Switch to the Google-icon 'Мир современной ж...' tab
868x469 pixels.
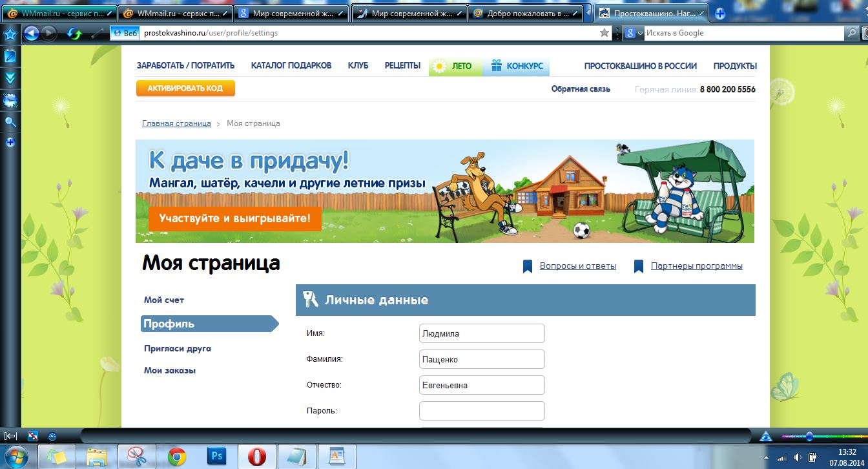coord(292,14)
